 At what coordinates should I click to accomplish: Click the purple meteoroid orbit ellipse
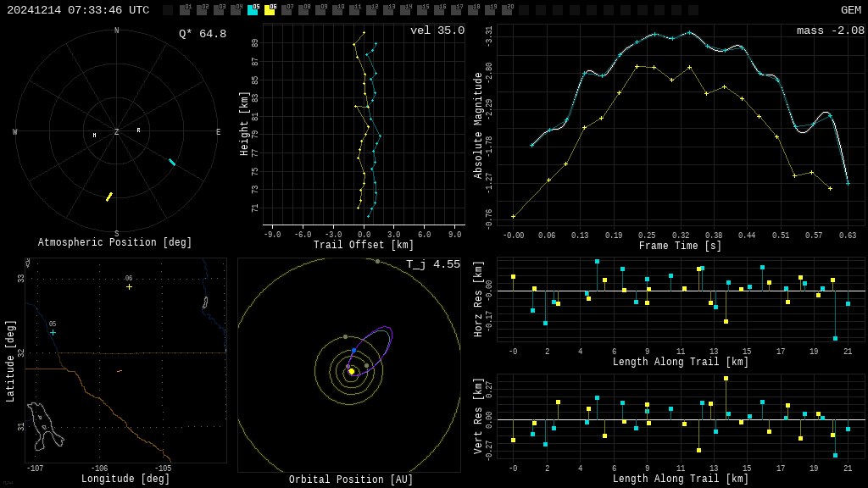coord(383,335)
